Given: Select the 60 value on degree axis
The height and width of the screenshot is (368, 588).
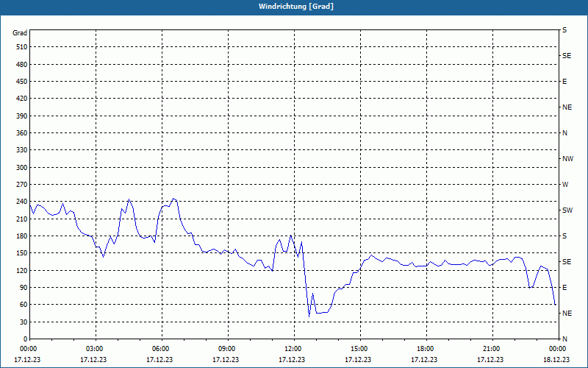Looking at the screenshot, I should coord(24,305).
